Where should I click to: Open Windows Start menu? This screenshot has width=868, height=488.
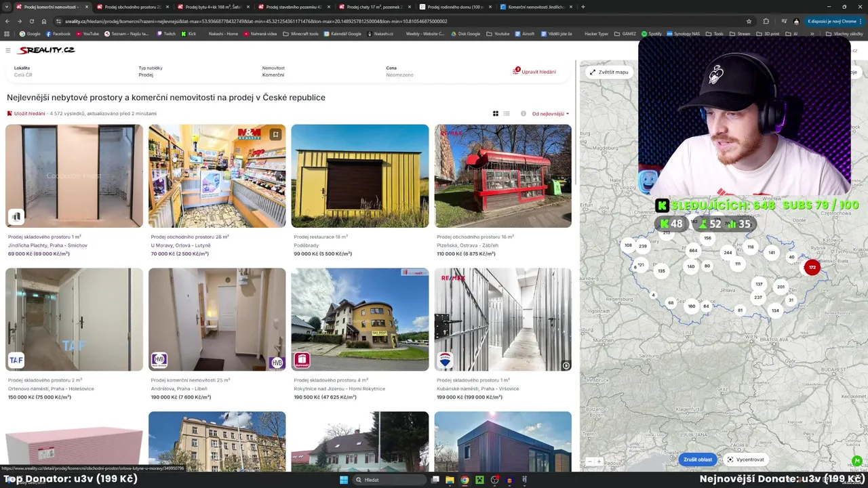click(344, 480)
